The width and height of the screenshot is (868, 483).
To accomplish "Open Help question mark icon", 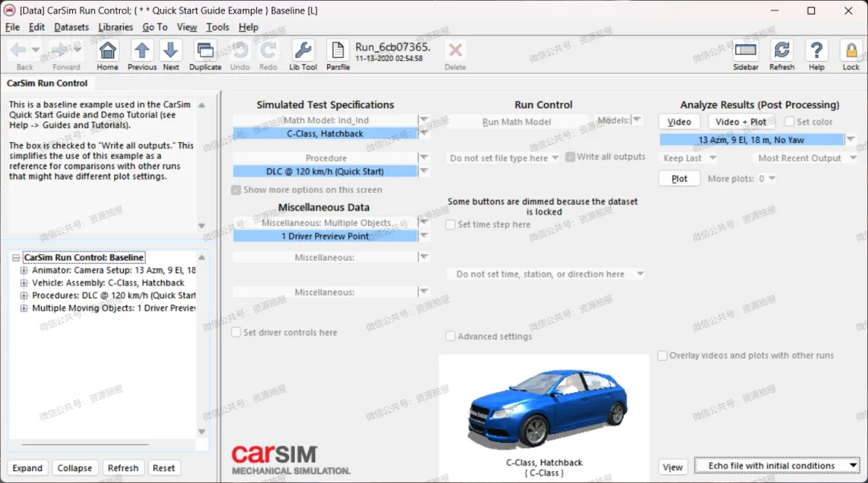I will tap(816, 51).
